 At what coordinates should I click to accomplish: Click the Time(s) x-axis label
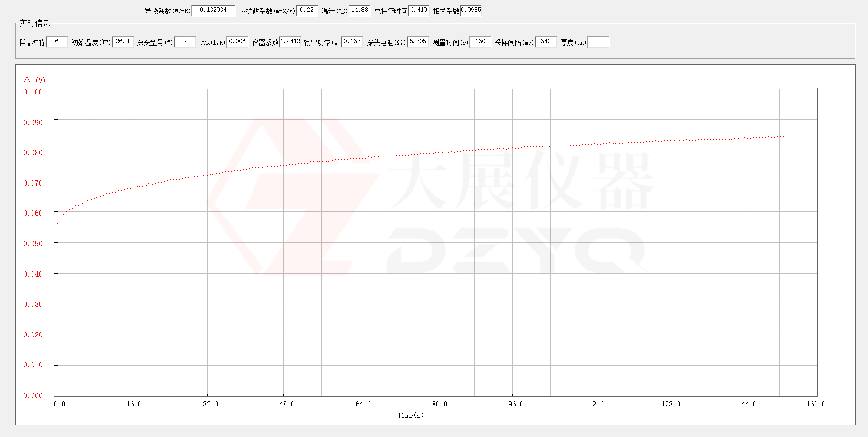coord(410,416)
